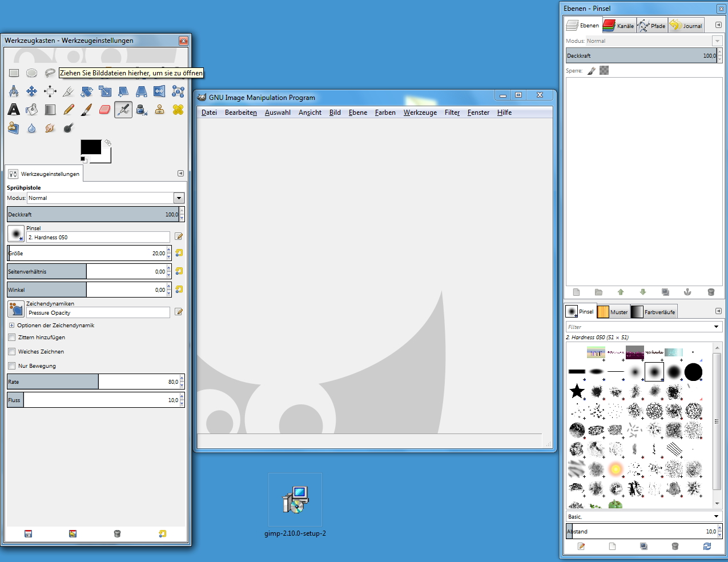Viewport: 728px width, 562px height.
Task: Switch to the Kanäle tab
Action: [619, 26]
